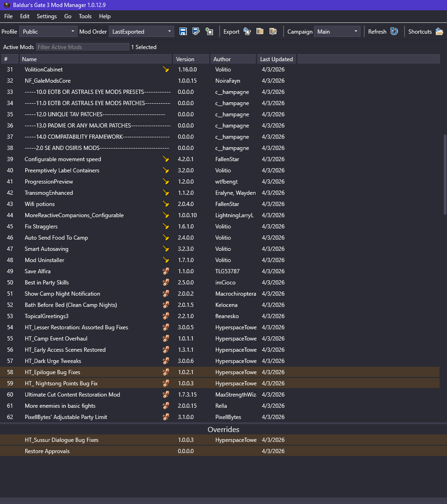
Task: Click the Save Order As pencil icon
Action: 196,31
